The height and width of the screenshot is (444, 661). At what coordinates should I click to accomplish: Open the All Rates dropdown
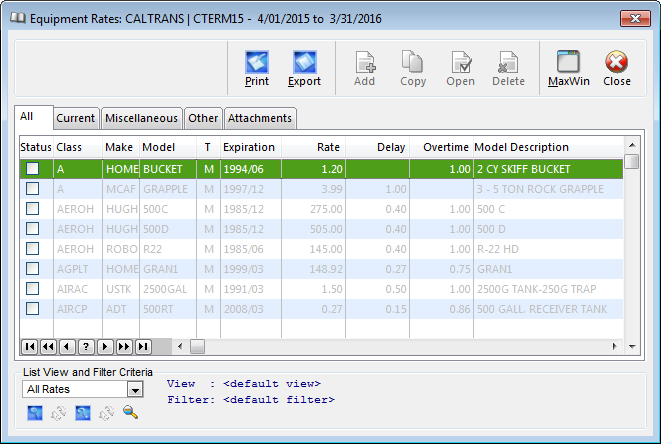click(x=135, y=389)
